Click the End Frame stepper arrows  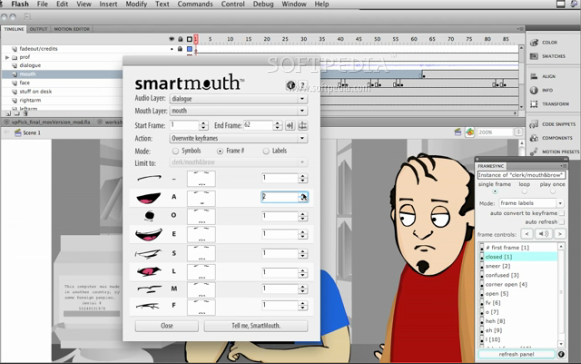pyautogui.click(x=277, y=126)
